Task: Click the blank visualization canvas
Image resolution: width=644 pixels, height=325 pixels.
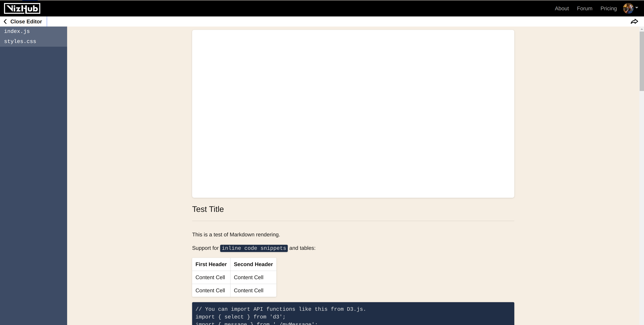Action: coord(353,114)
